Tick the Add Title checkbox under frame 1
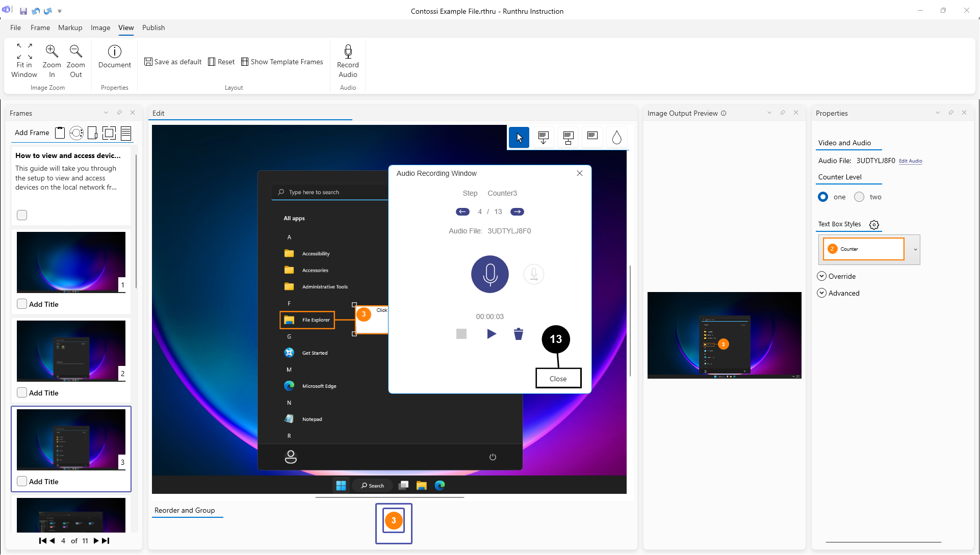Screen dimensions: 980x555 (22, 304)
